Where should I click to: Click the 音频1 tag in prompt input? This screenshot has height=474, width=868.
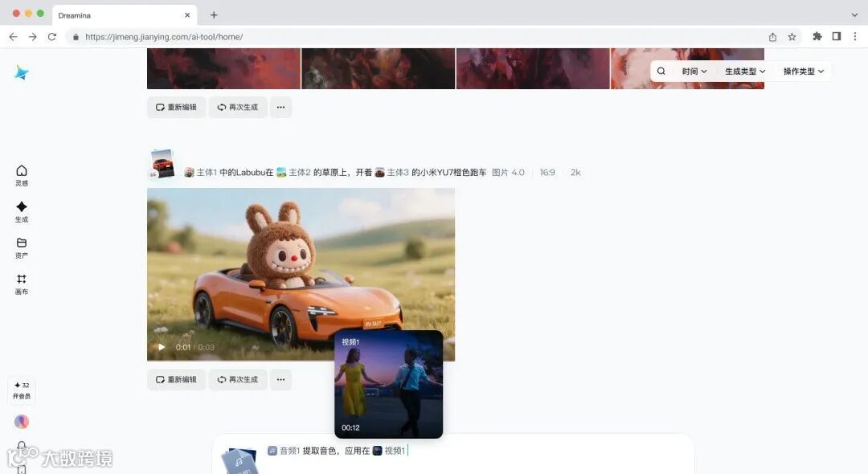point(284,451)
